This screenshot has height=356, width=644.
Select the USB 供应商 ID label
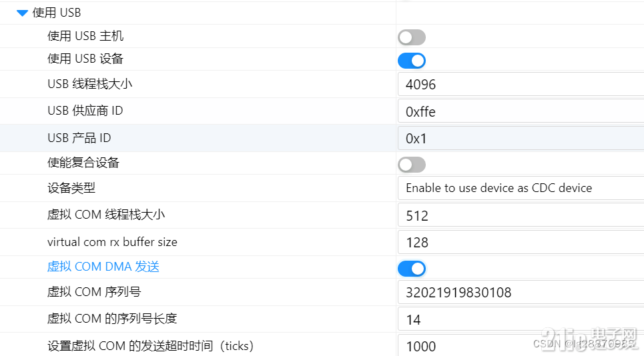[85, 111]
